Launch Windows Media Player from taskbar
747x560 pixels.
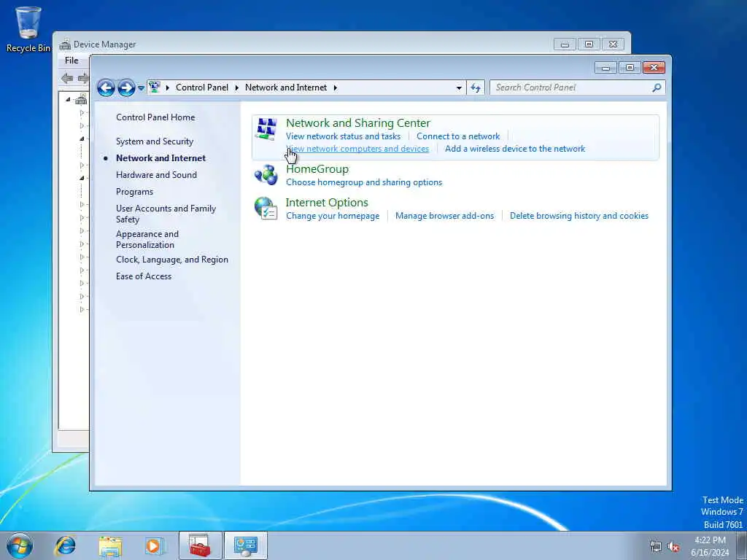155,545
